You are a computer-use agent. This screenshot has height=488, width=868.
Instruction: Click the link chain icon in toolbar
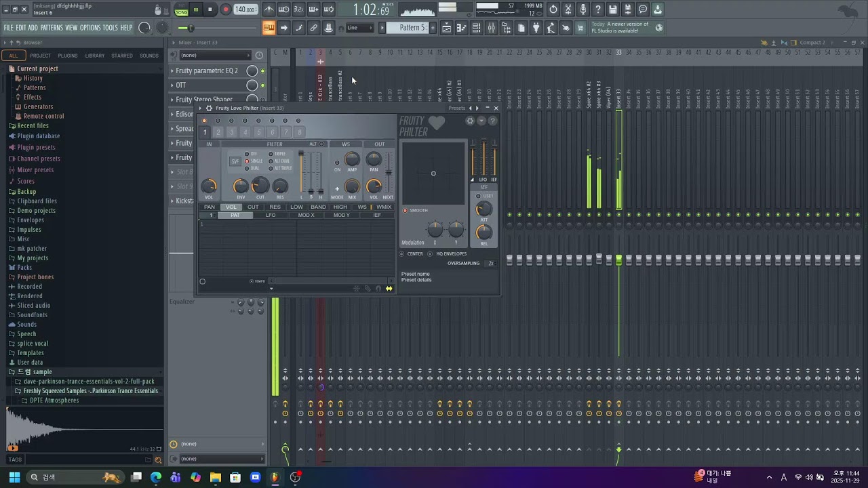coord(313,28)
